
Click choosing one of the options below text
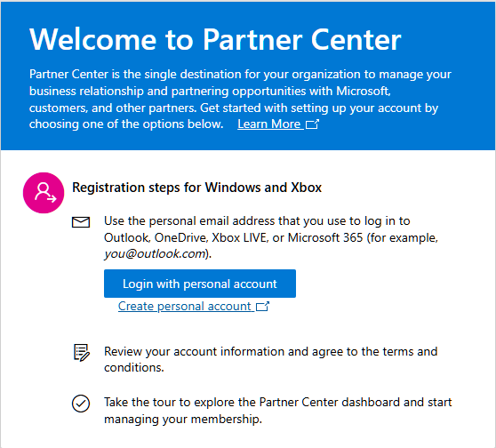[x=126, y=124]
